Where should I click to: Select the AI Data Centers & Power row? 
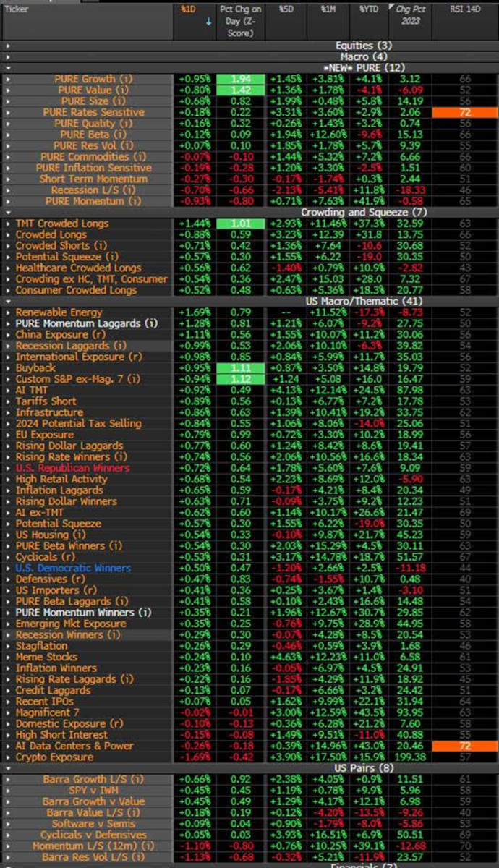(74, 746)
